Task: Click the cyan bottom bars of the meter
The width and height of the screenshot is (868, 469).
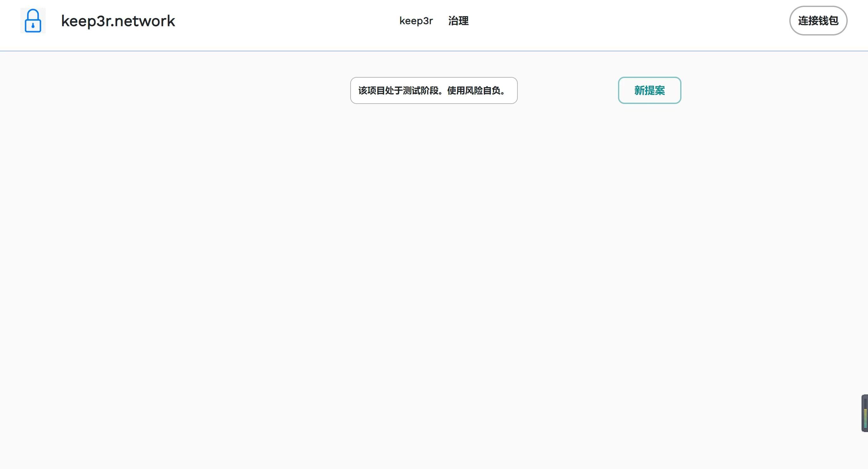Action: click(x=865, y=425)
